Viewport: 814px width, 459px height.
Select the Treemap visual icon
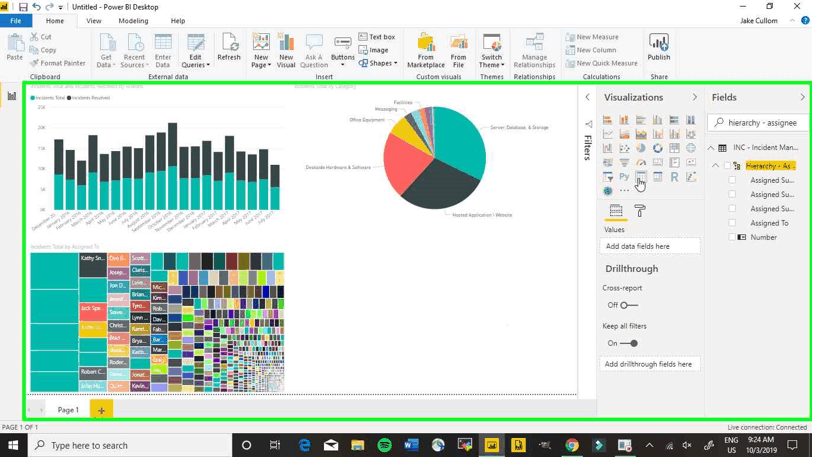[x=674, y=148]
